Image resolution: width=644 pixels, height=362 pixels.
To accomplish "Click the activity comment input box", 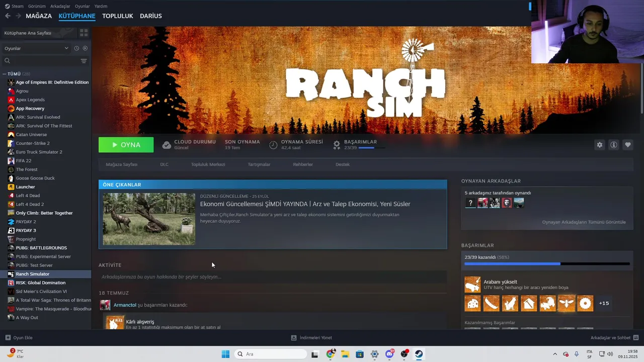I will click(x=273, y=277).
